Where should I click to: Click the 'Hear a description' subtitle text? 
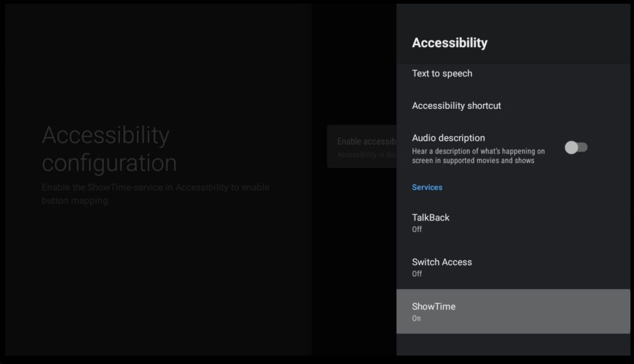(x=478, y=156)
